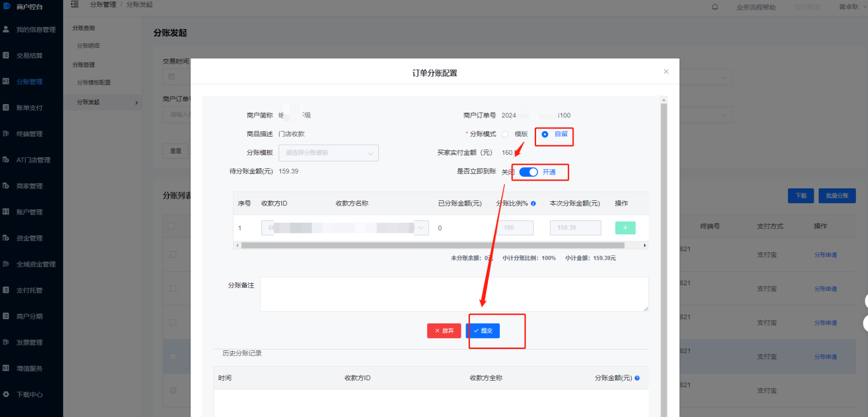
Task: Open 我的信息管理 from sidebar
Action: pos(35,30)
